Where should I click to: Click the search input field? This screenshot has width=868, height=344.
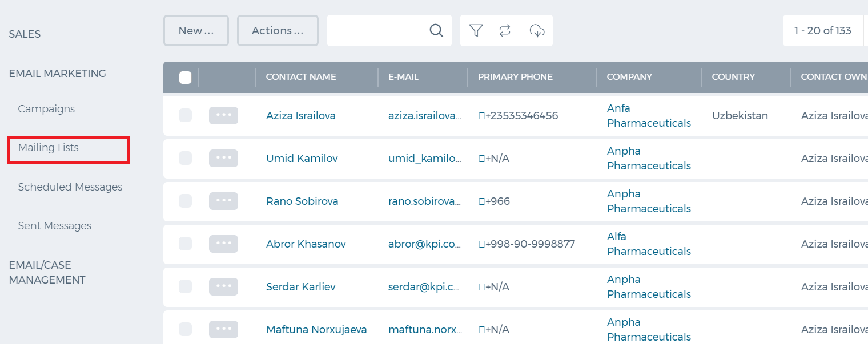point(377,31)
